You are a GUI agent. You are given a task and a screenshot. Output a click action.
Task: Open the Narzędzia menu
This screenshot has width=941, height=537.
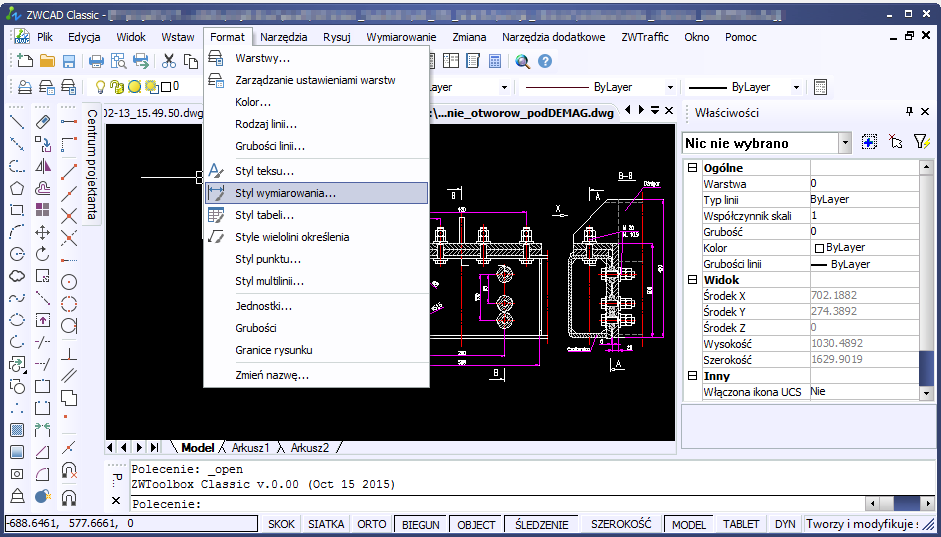284,37
